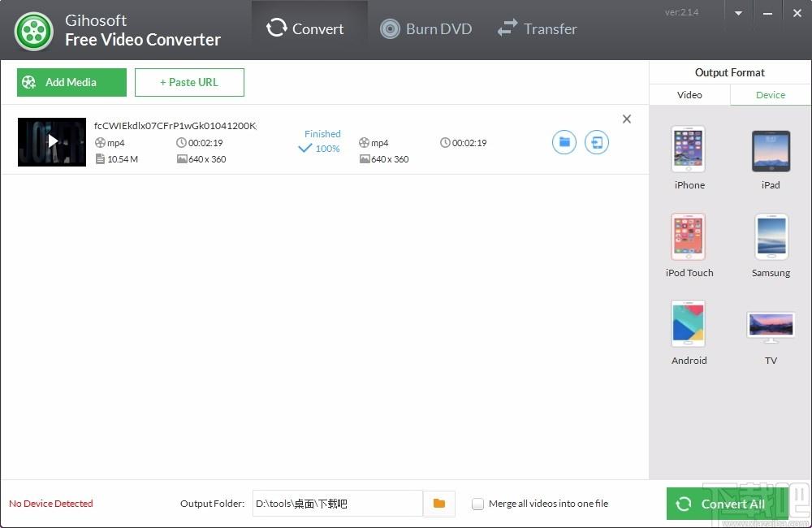Choose iPhone as output device
This screenshot has width=812, height=528.
(689, 158)
